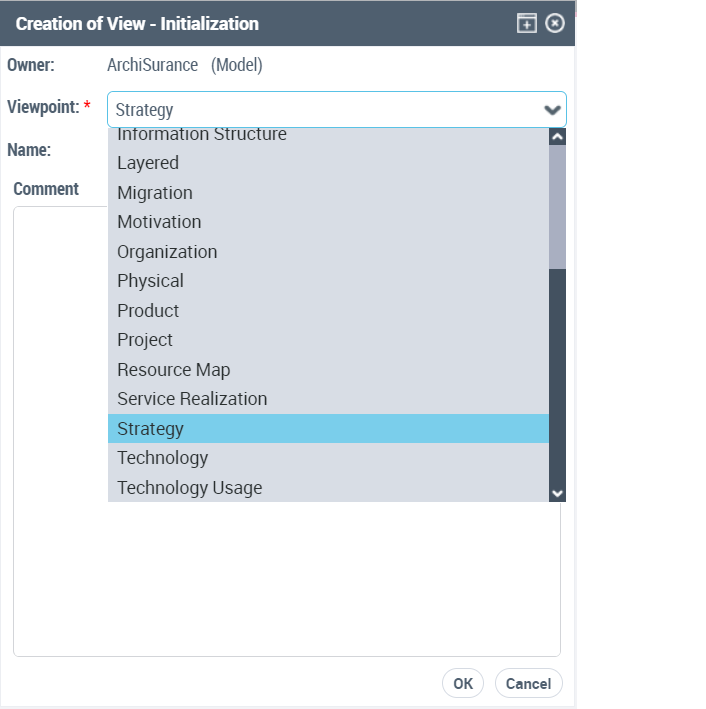Choose Service Realization viewpoint
The height and width of the screenshot is (709, 706).
point(192,399)
